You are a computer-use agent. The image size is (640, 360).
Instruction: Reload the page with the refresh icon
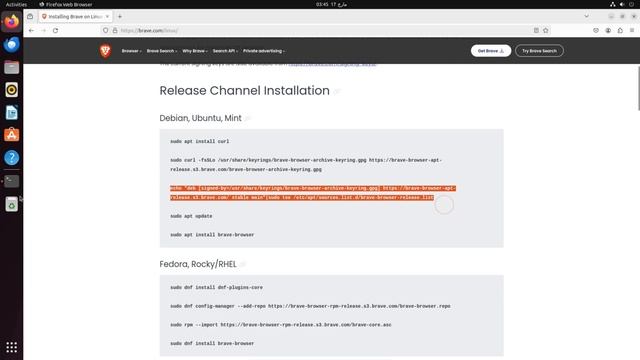pyautogui.click(x=56, y=31)
